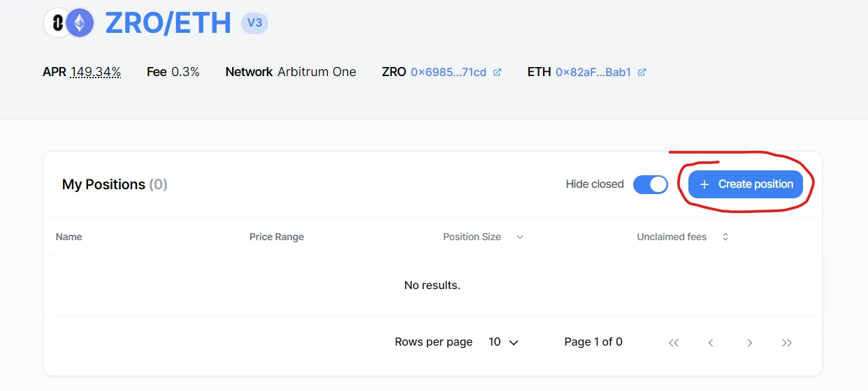Jump to first page with double-left arrows
Viewport: 868px width, 391px height.
674,342
